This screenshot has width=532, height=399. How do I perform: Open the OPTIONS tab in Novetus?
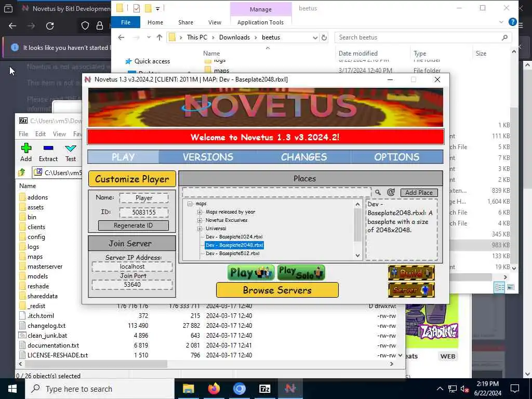pyautogui.click(x=396, y=157)
